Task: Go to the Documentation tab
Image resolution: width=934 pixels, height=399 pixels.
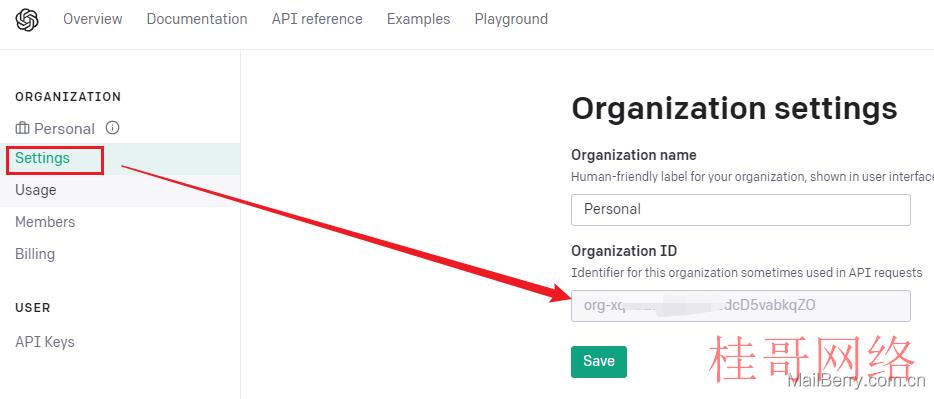Action: pos(197,19)
